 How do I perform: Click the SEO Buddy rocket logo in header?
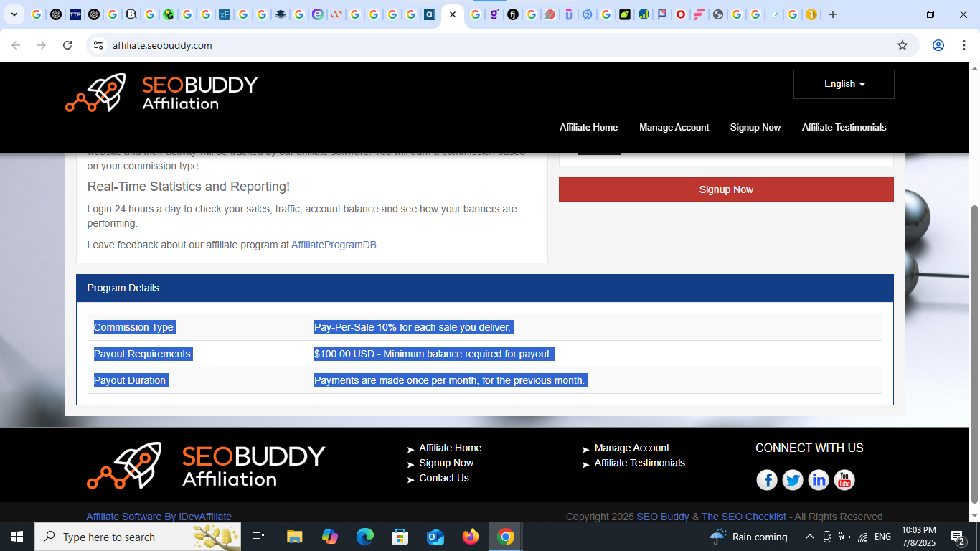161,93
